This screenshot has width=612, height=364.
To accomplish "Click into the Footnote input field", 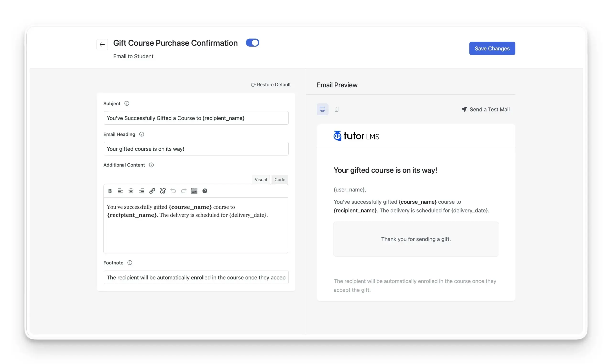I will 196,277.
